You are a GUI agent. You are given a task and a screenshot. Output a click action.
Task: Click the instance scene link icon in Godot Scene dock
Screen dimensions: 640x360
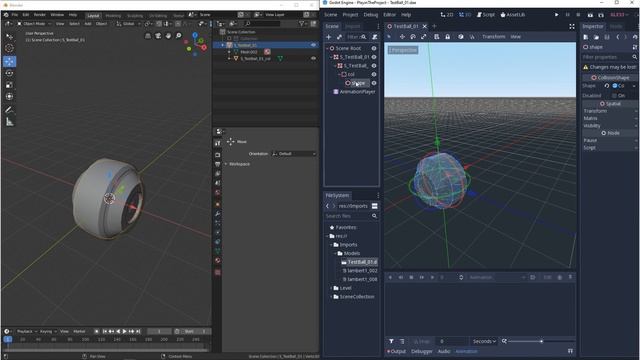click(x=339, y=37)
